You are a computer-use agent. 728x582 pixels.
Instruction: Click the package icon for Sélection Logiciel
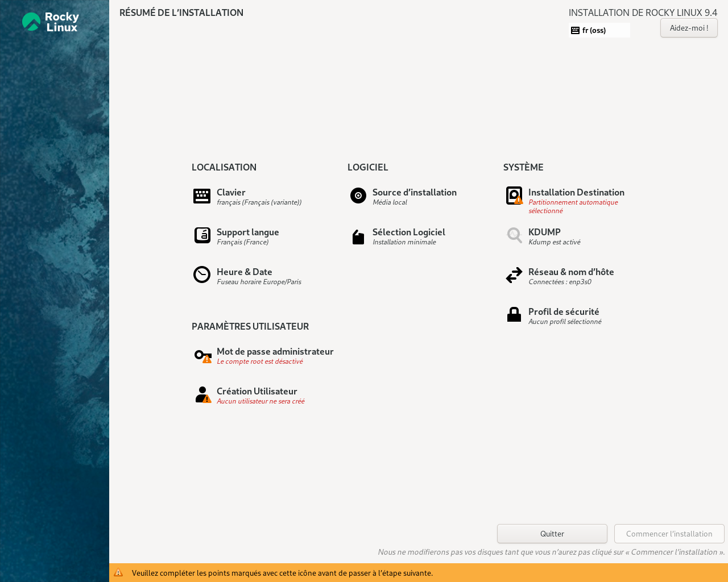358,237
